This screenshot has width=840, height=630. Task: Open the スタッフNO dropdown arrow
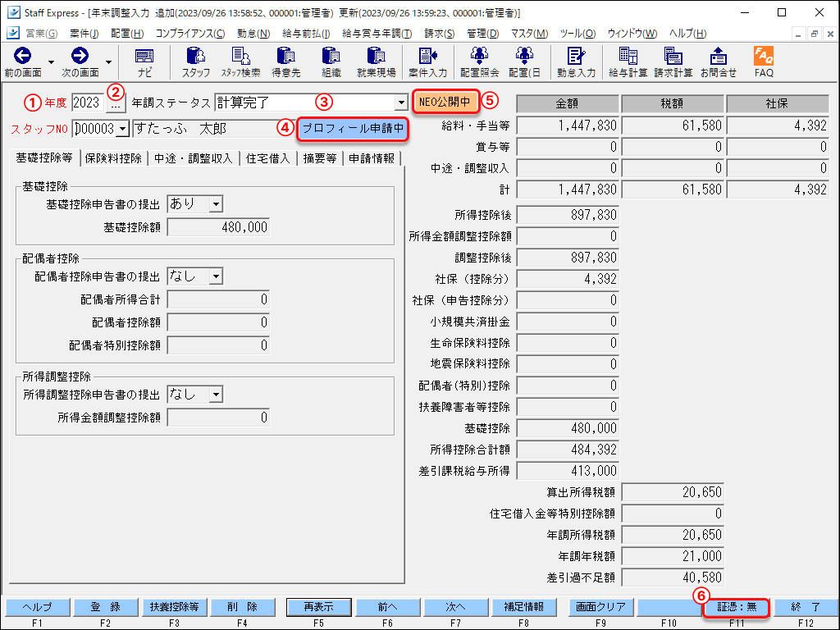click(123, 129)
